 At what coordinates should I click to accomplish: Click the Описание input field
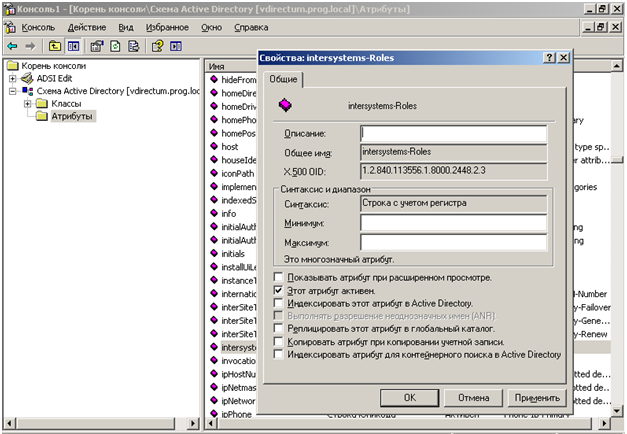453,134
